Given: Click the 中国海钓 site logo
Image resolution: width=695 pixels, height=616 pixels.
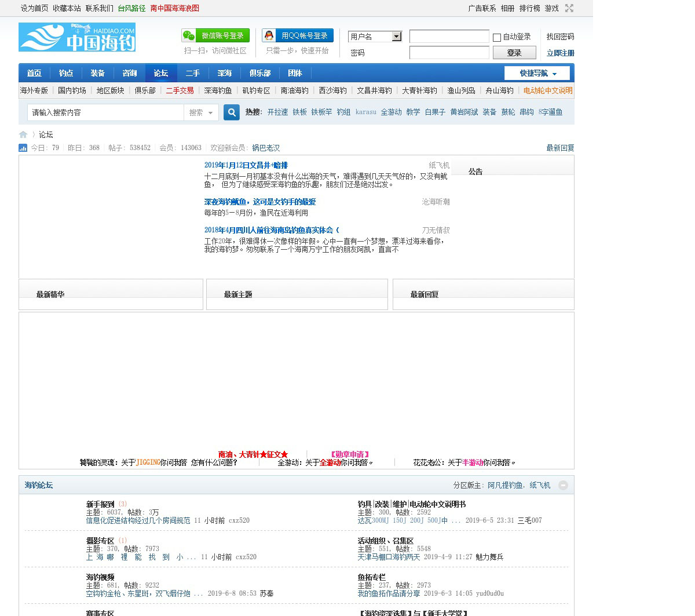Looking at the screenshot, I should pyautogui.click(x=77, y=37).
